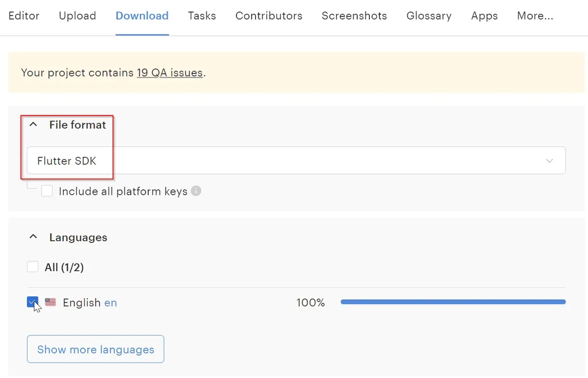Switch to the Screenshots tab
The image size is (588, 378).
pos(354,16)
